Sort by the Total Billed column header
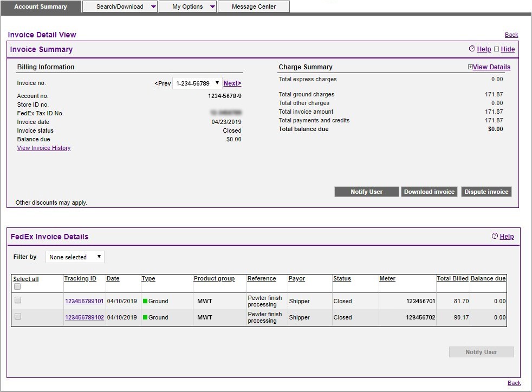This screenshot has height=392, width=532. [452, 278]
